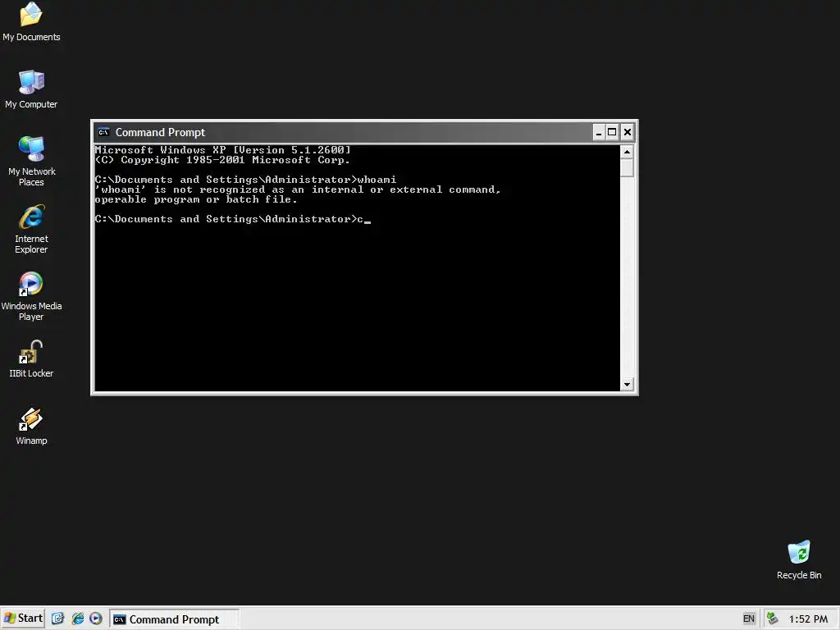Click the 'whoami' is not recognized line

pos(297,189)
